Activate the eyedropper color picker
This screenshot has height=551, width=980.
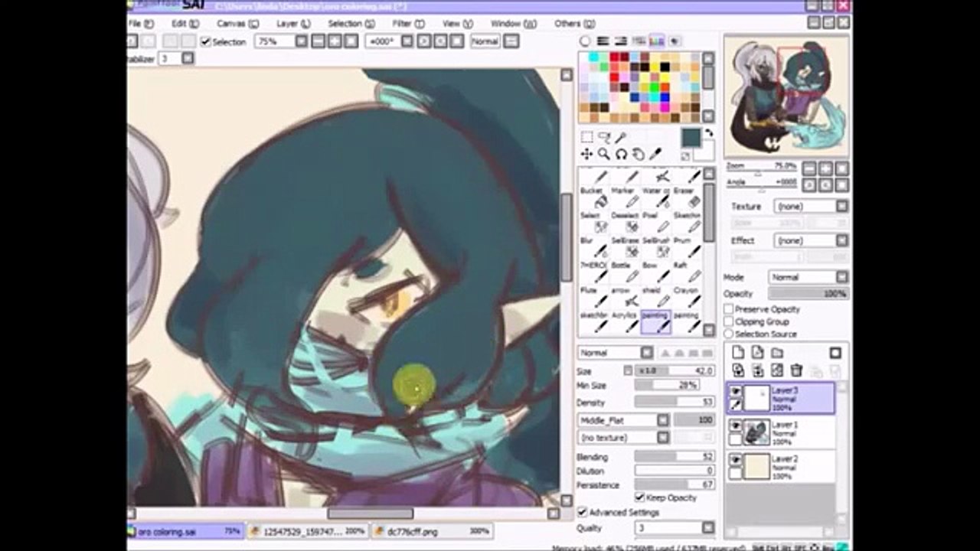pos(655,155)
